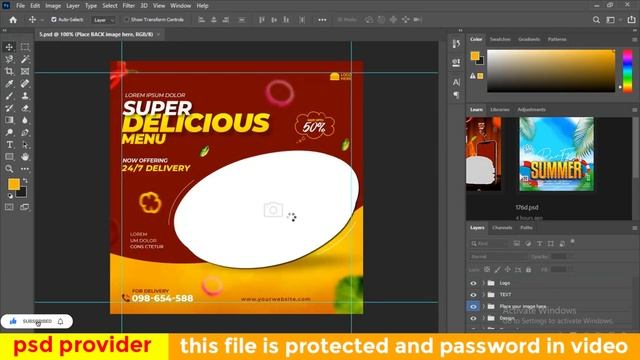Select the Blur tool
The width and height of the screenshot is (640, 360).
pyautogui.click(x=25, y=120)
